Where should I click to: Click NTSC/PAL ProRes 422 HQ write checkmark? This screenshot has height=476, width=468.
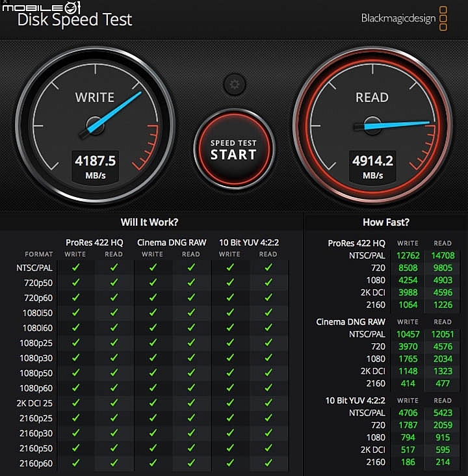click(75, 267)
